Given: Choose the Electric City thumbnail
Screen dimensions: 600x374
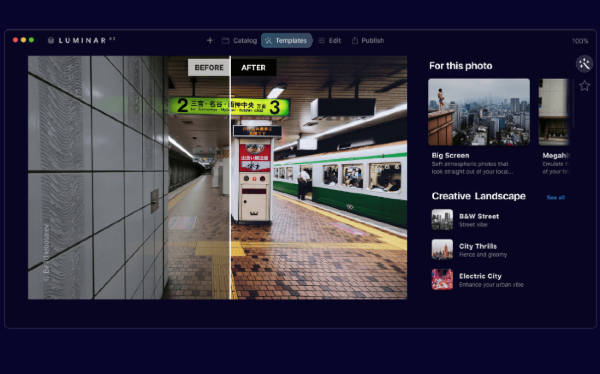Looking at the screenshot, I should (442, 279).
